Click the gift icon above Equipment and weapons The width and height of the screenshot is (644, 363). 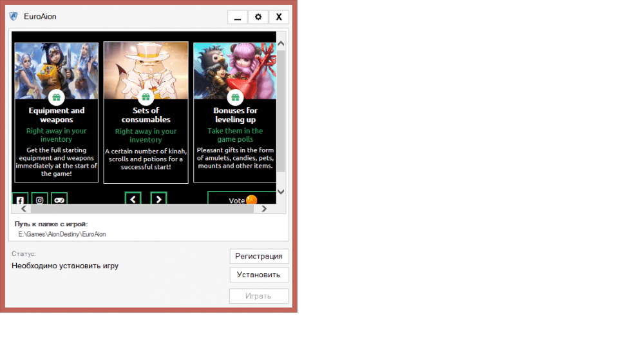coord(57,98)
